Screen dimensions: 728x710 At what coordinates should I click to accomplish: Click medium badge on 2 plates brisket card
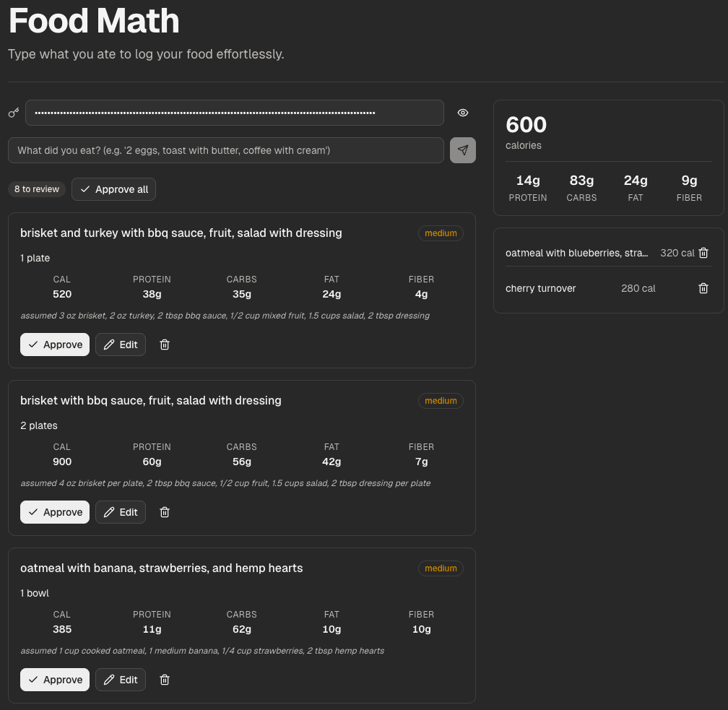(441, 401)
